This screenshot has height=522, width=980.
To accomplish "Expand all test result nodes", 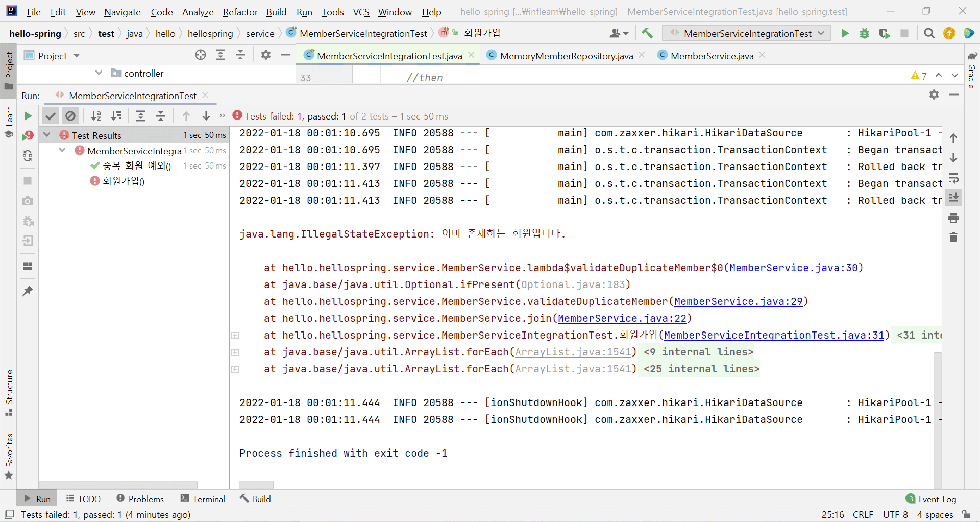I will coord(141,116).
